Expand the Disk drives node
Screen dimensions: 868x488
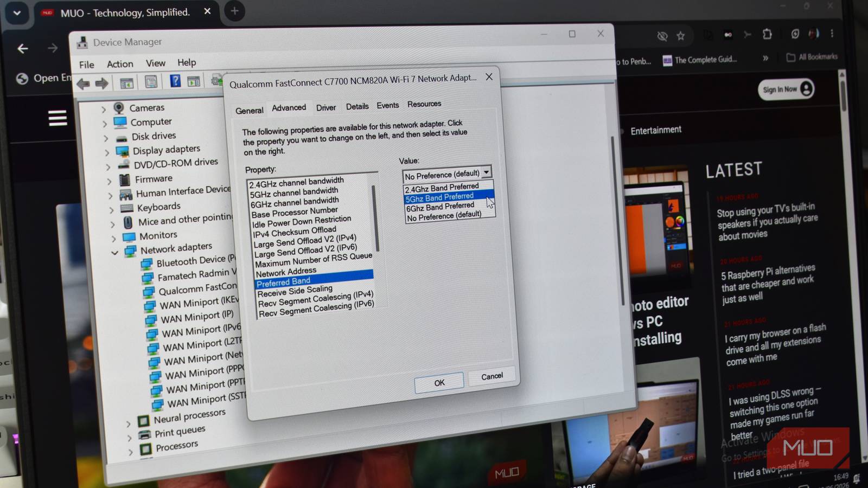coord(106,138)
